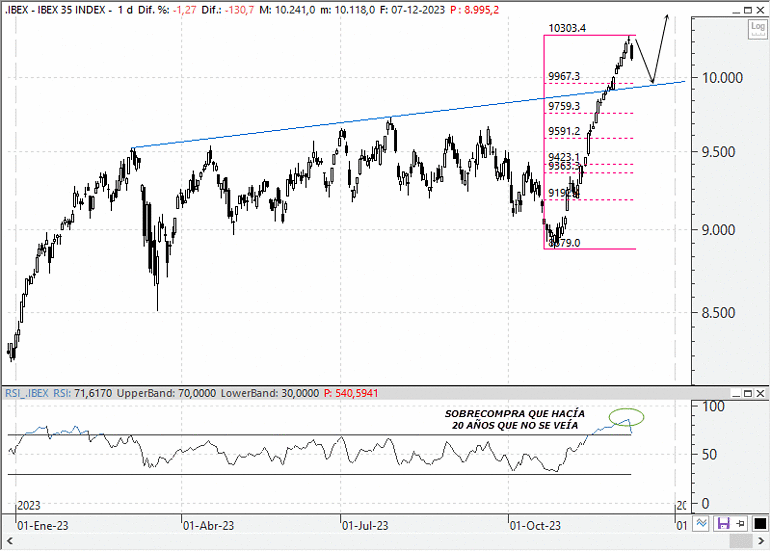The height and width of the screenshot is (551, 771).
Task: Click the 'm: 10.118,0' minimum value
Action: click(348, 10)
